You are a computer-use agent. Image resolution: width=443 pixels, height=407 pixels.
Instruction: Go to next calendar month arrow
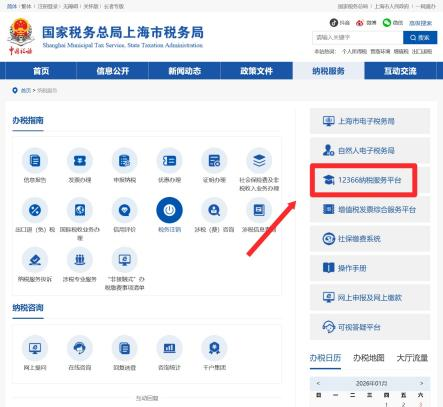421,383
